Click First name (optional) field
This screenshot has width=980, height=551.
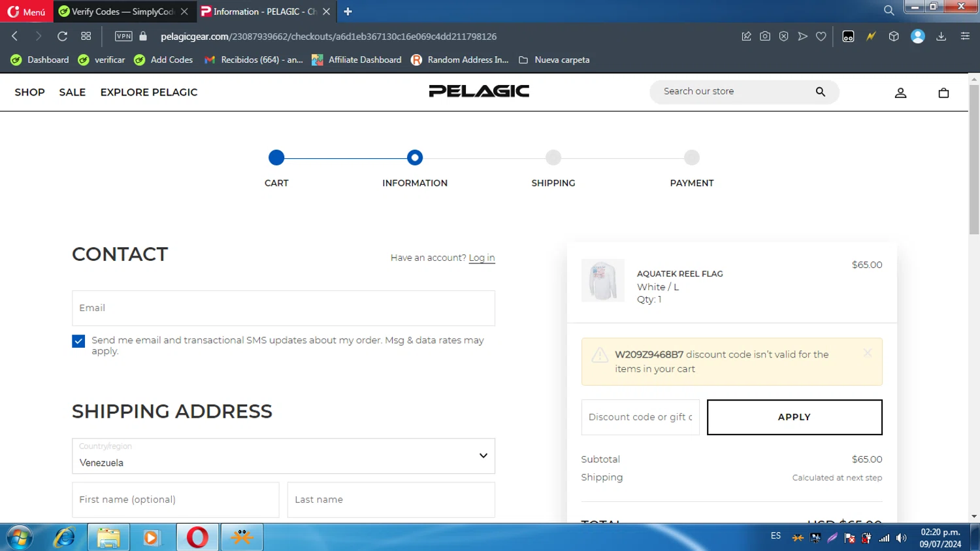(175, 499)
